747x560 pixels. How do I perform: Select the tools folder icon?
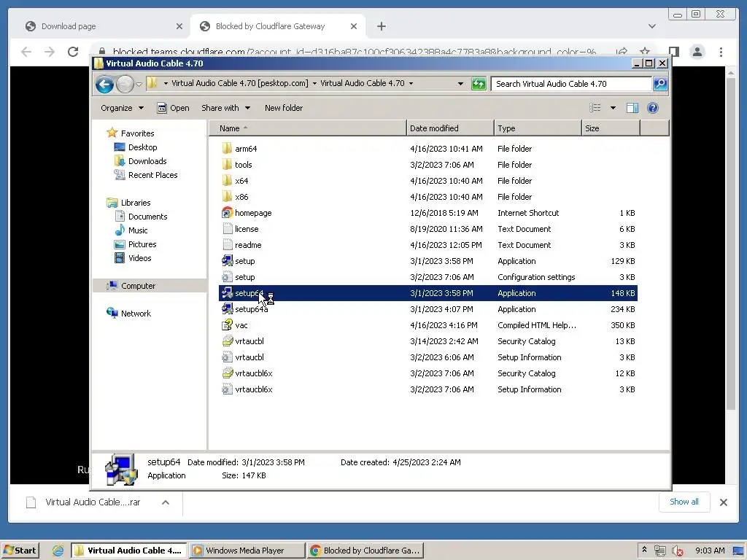click(x=228, y=165)
